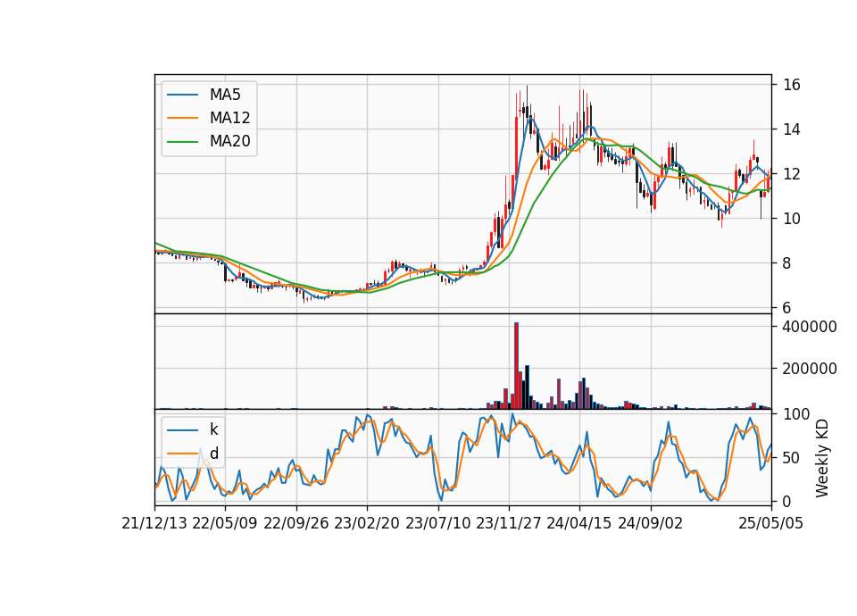Click the d legend label
The width and height of the screenshot is (857, 616).
tap(214, 454)
